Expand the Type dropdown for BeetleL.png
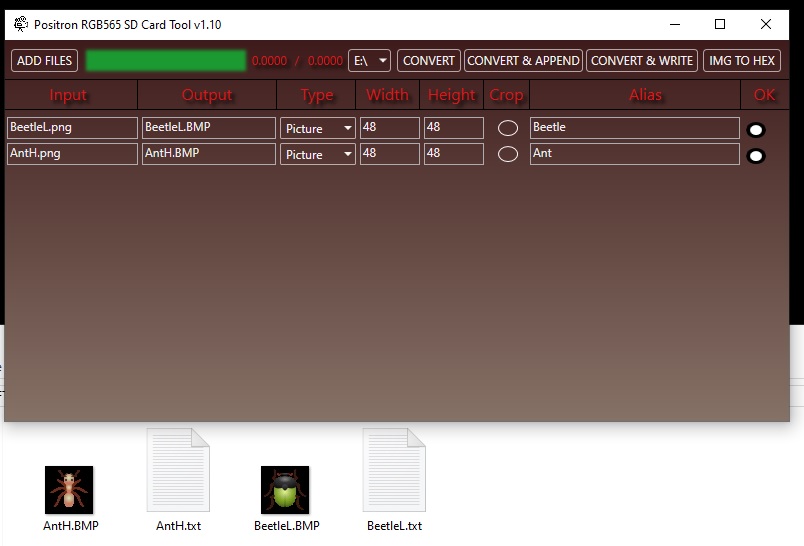 point(318,128)
